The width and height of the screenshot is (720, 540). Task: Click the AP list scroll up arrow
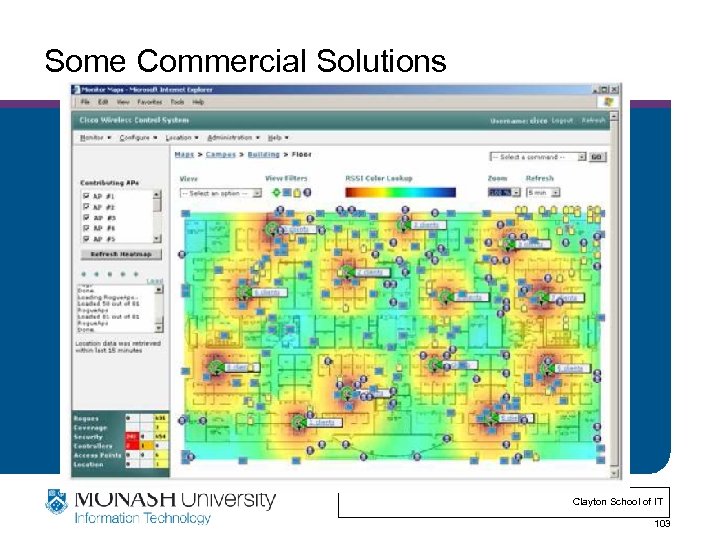point(157,194)
